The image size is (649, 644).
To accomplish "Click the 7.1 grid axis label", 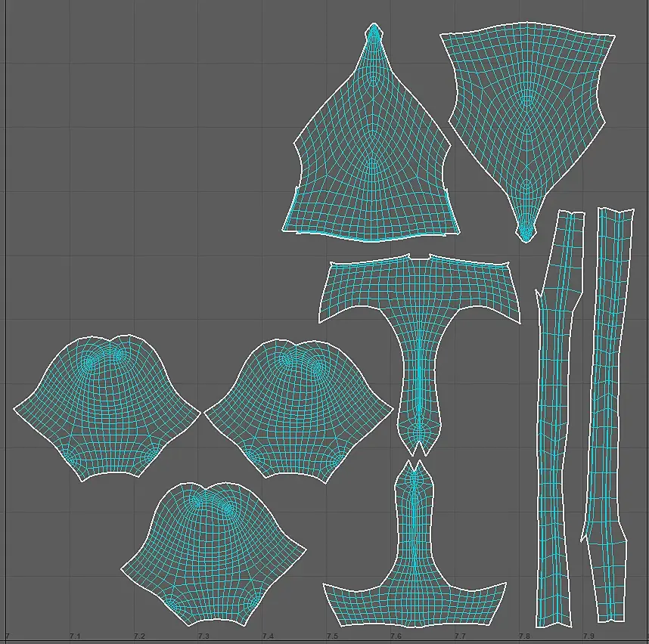I will click(75, 636).
